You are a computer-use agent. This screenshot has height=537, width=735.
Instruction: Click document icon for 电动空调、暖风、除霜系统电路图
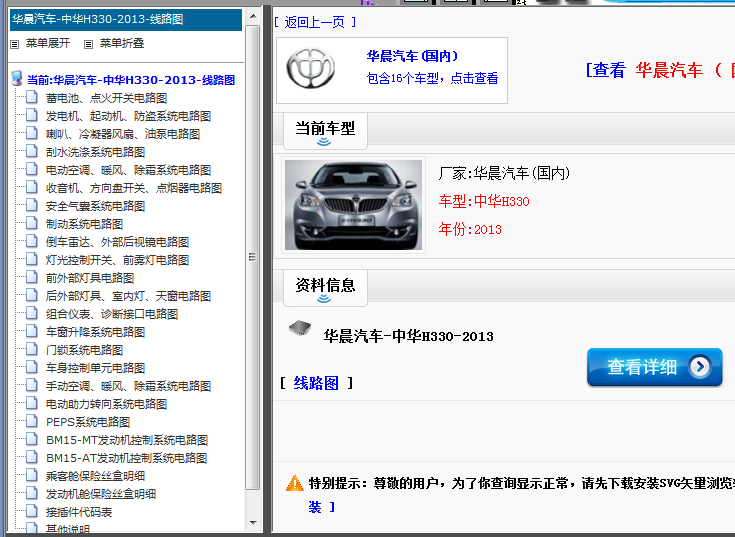pyautogui.click(x=31, y=169)
